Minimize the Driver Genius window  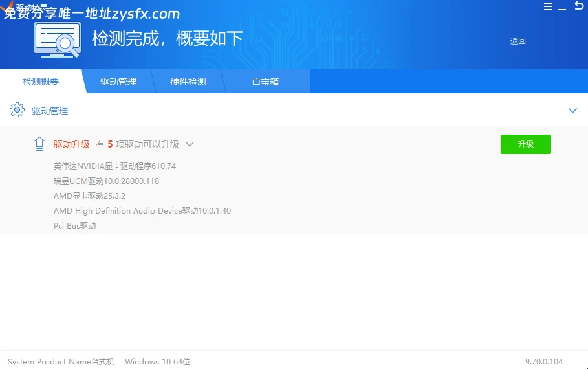[561, 9]
